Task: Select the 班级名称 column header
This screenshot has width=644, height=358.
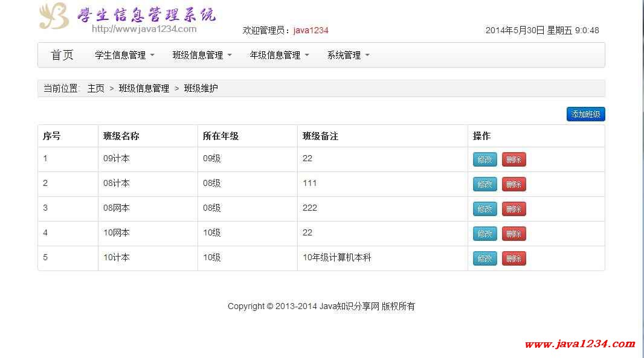Action: [x=121, y=136]
